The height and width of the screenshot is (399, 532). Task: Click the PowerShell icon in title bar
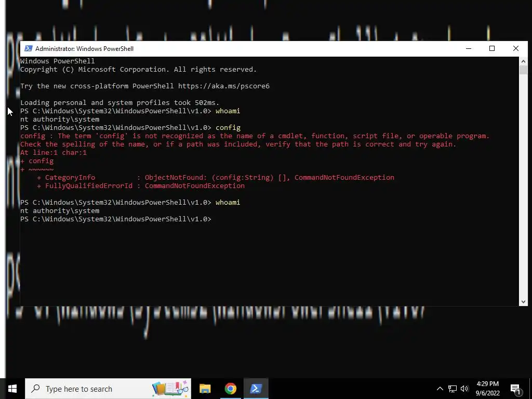(29, 48)
